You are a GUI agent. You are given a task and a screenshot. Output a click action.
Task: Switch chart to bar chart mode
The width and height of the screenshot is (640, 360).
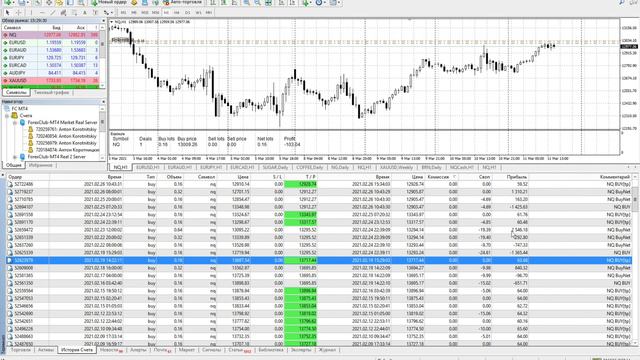coord(213,2)
